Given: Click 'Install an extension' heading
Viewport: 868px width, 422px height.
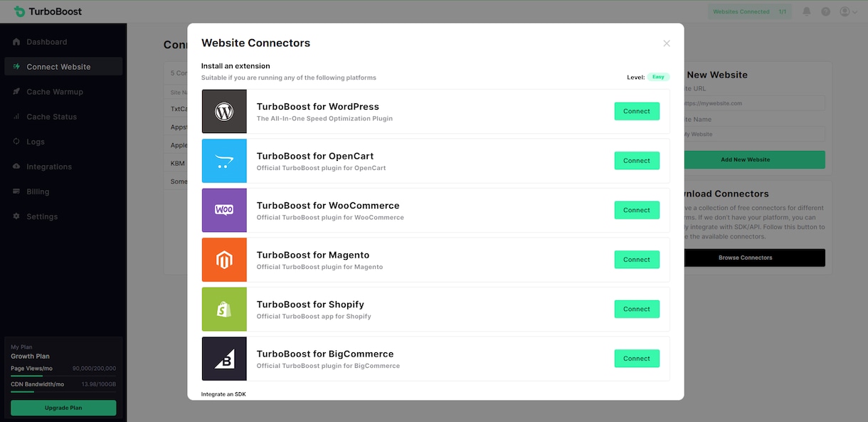Looking at the screenshot, I should [x=235, y=66].
